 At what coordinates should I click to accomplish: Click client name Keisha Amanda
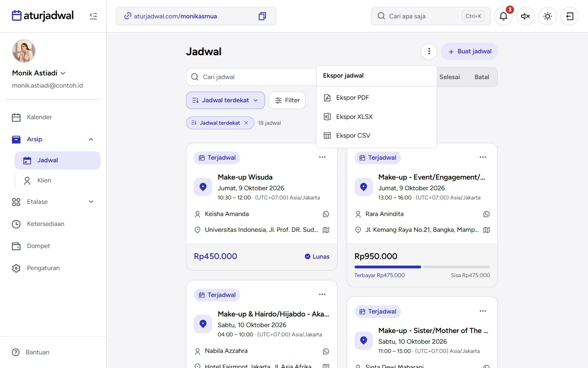[x=227, y=214]
